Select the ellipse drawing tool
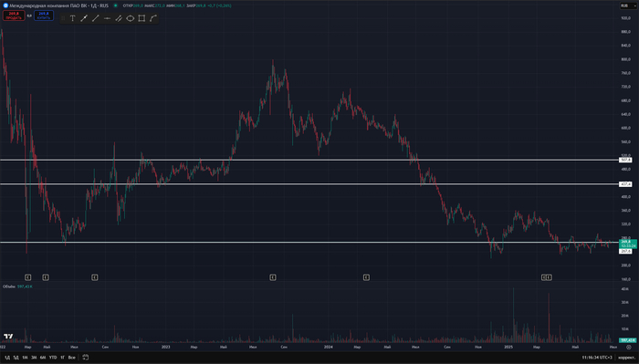Image resolution: width=639 pixels, height=364 pixels. click(130, 18)
